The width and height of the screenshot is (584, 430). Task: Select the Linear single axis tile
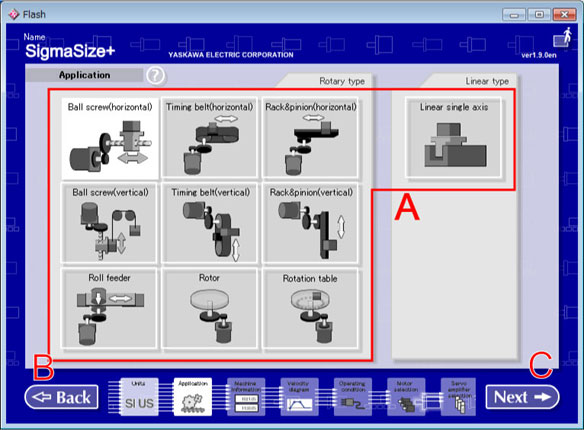[453, 137]
